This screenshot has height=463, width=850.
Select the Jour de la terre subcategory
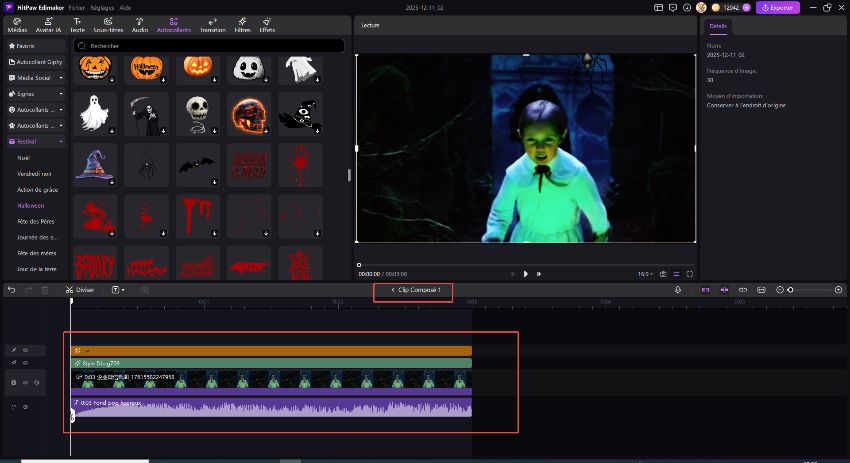coord(36,269)
